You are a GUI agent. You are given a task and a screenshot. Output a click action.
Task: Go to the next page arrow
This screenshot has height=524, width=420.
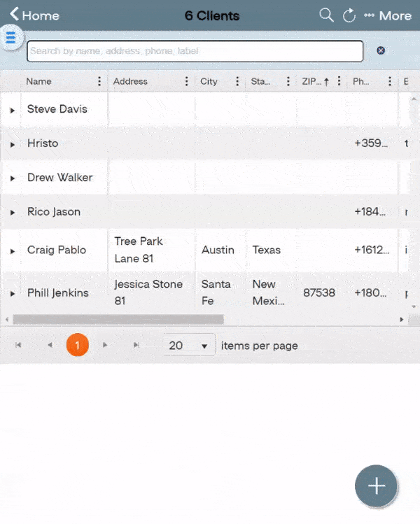pos(105,345)
